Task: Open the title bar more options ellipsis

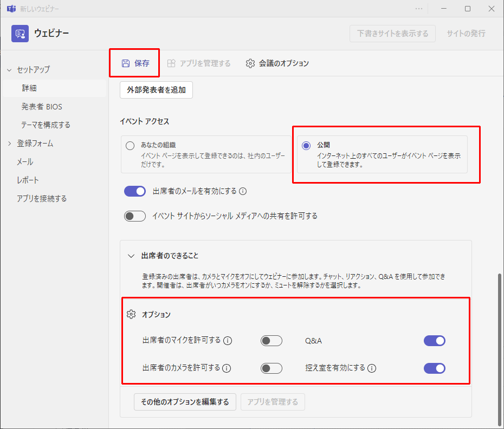Action: point(419,9)
